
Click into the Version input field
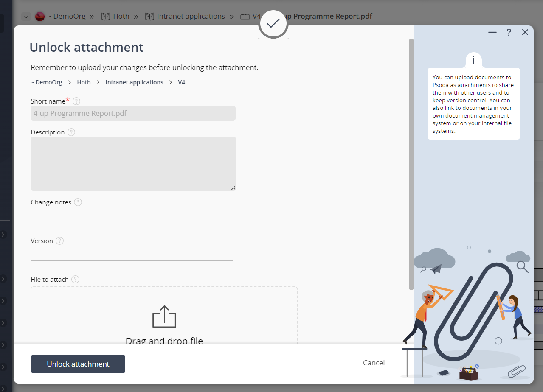(x=132, y=254)
